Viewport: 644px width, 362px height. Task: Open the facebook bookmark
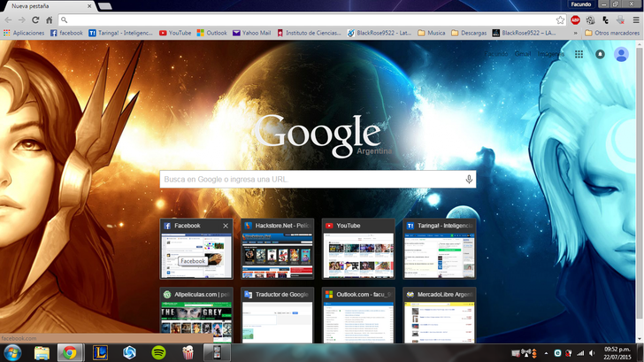[x=66, y=33]
